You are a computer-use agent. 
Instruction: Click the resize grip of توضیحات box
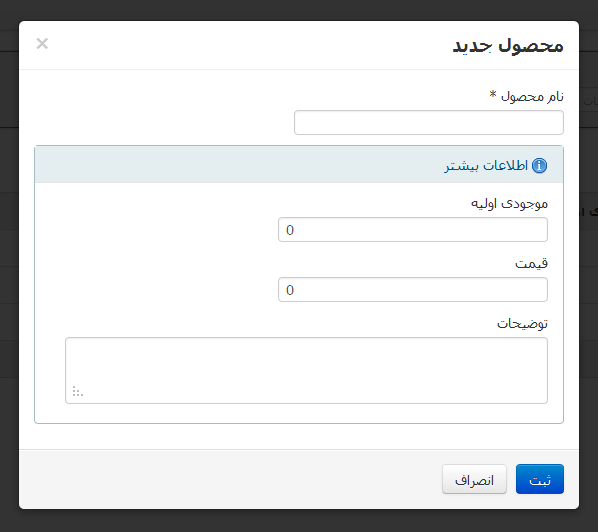click(77, 391)
